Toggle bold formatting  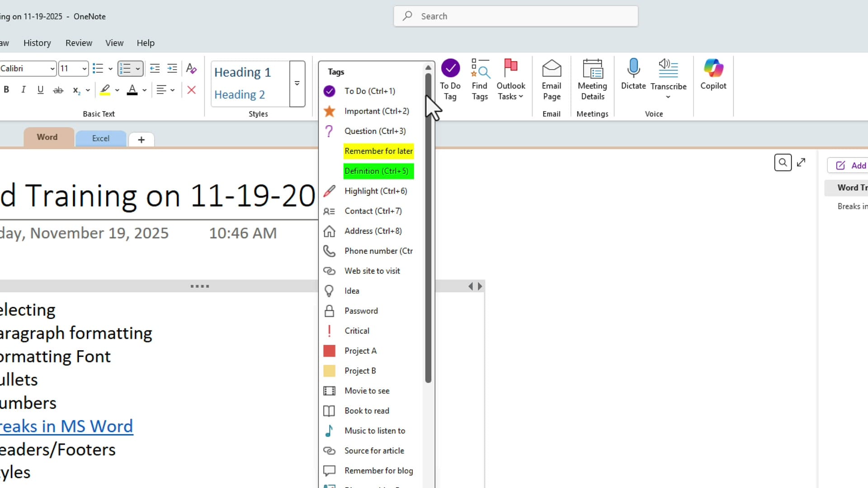click(6, 89)
